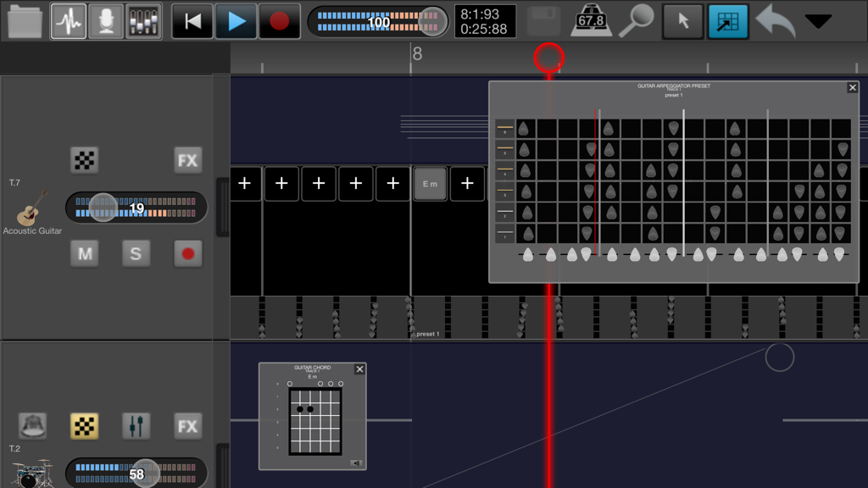Open the dropdown arrow at top right
868x488 pixels.
click(x=820, y=21)
